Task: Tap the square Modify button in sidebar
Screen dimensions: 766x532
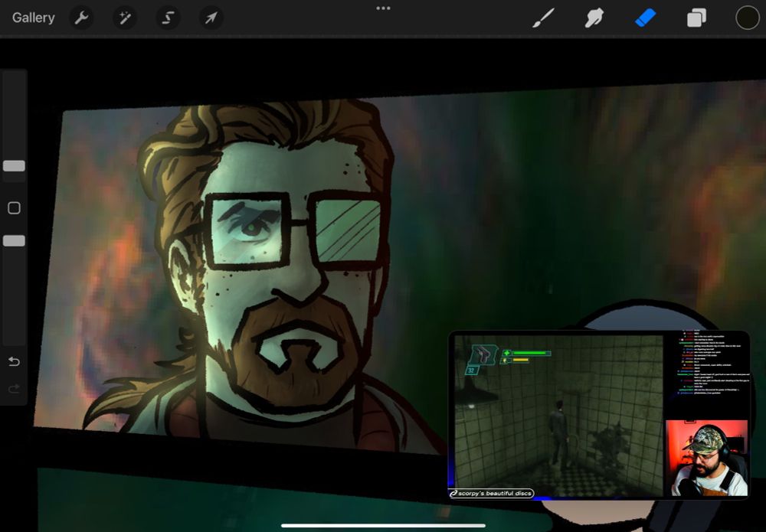Action: (x=14, y=208)
